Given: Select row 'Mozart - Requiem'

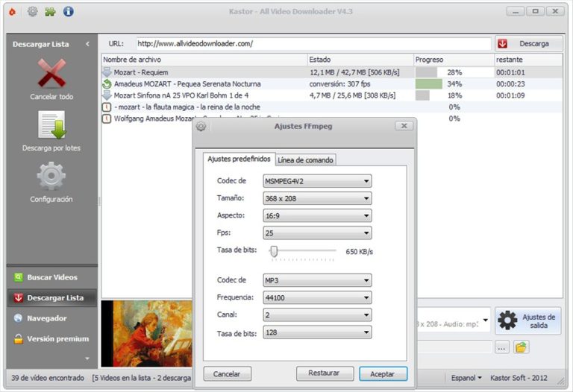Looking at the screenshot, I should coord(332,72).
